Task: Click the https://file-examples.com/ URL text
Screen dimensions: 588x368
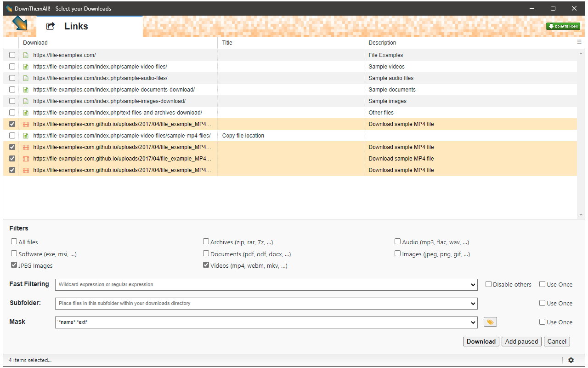Action: (64, 55)
